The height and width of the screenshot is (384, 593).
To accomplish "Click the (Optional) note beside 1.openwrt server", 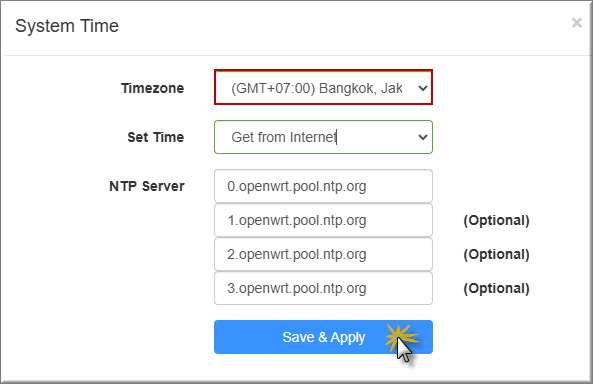I will tap(496, 220).
